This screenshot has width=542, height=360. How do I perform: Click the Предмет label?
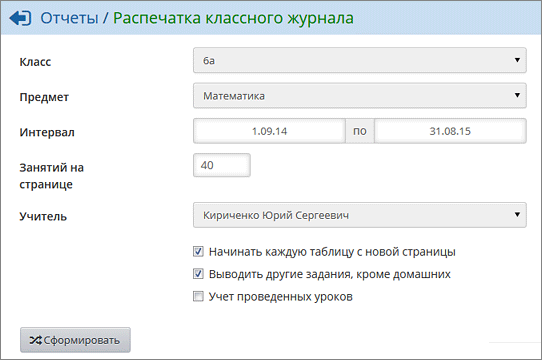44,97
